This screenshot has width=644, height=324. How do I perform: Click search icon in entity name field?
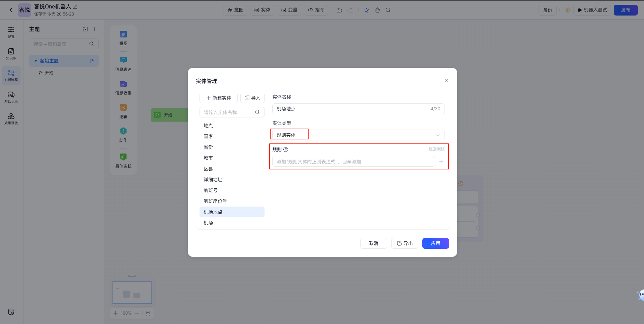[257, 112]
